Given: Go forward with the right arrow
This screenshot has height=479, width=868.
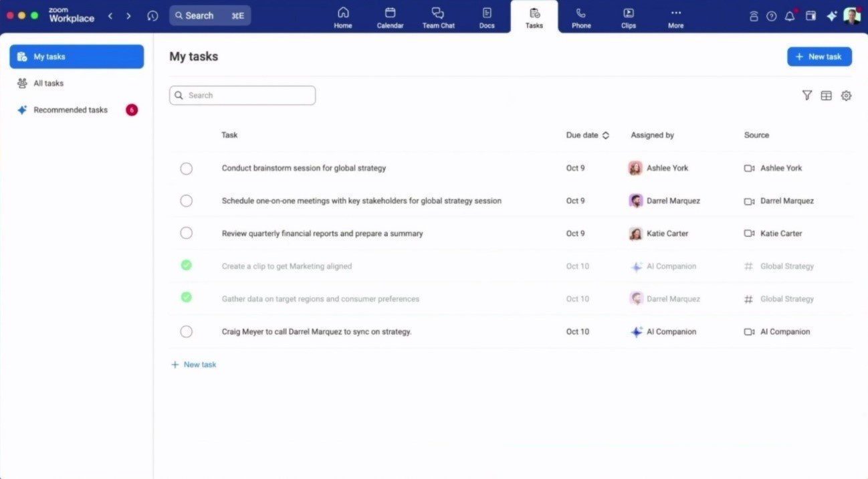Looking at the screenshot, I should (128, 15).
